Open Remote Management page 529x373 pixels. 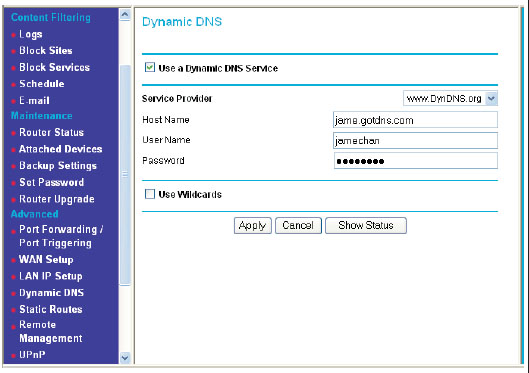pyautogui.click(x=51, y=331)
